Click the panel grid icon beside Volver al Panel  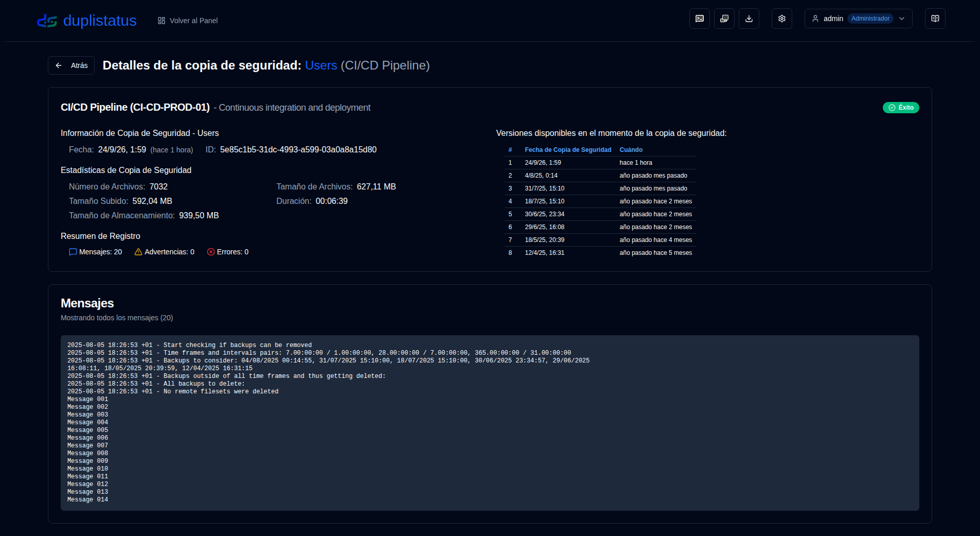point(162,21)
